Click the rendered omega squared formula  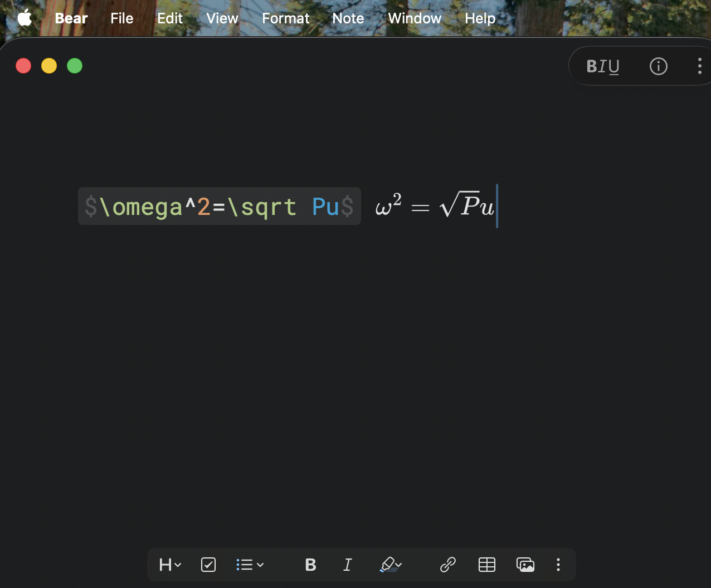click(x=435, y=207)
